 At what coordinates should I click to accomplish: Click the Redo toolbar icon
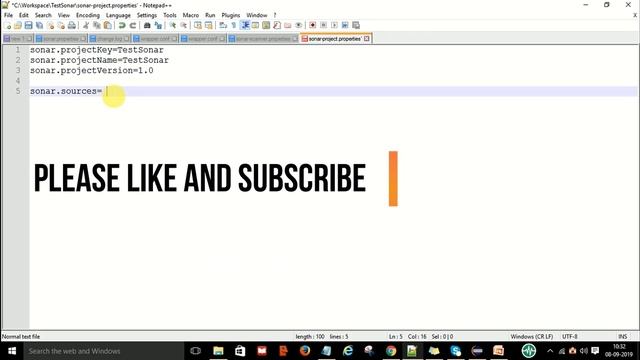[x=133, y=25]
